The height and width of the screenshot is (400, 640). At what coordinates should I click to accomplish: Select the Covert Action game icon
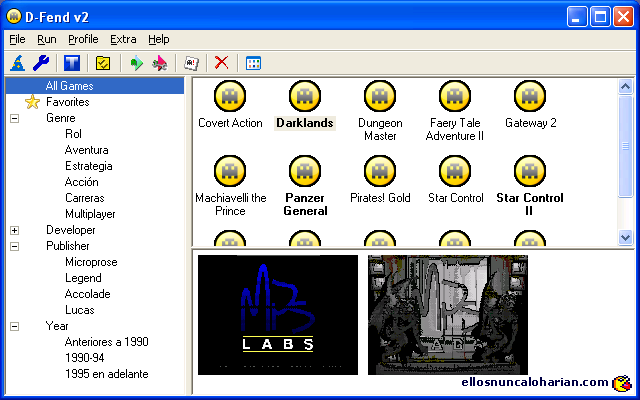click(x=230, y=96)
